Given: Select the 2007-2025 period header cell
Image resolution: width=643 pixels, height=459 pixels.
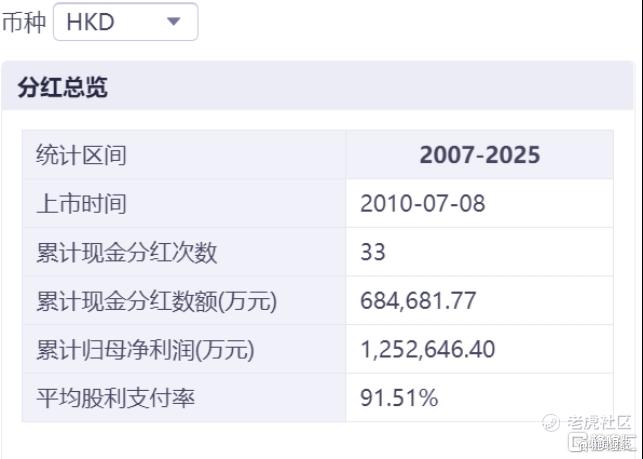Looking at the screenshot, I should point(479,155).
